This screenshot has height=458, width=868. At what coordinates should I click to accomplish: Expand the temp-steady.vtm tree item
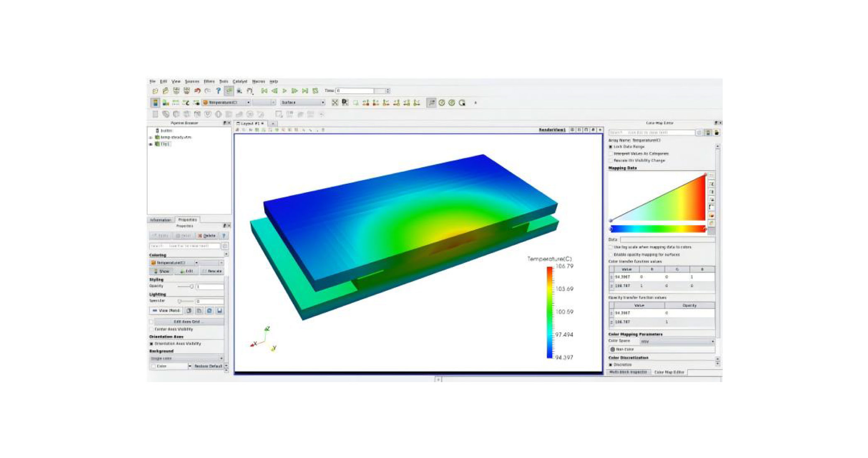click(151, 137)
